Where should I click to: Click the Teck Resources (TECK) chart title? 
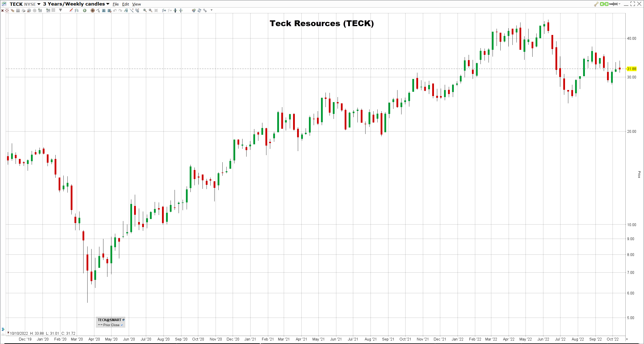point(322,23)
